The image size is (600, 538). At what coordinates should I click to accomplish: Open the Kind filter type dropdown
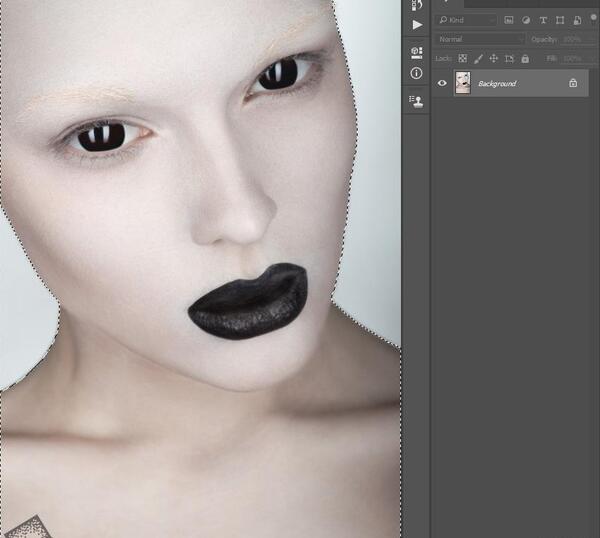pos(466,20)
